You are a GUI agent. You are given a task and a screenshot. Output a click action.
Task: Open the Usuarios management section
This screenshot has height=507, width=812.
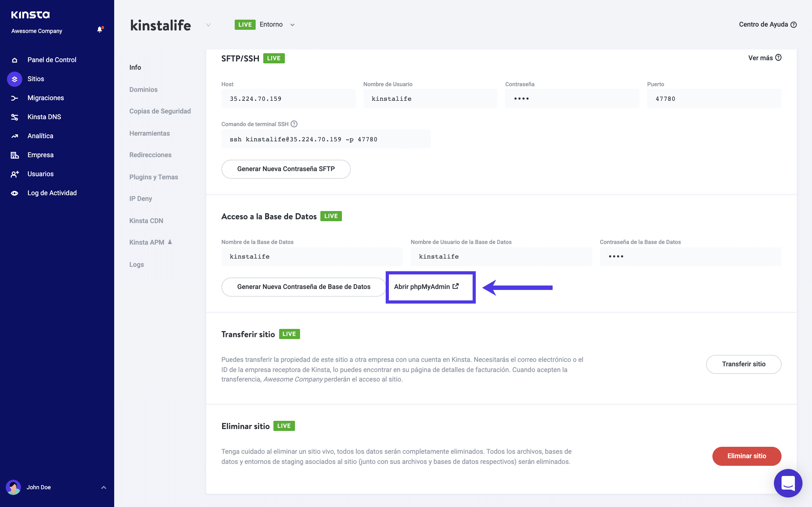(x=40, y=174)
